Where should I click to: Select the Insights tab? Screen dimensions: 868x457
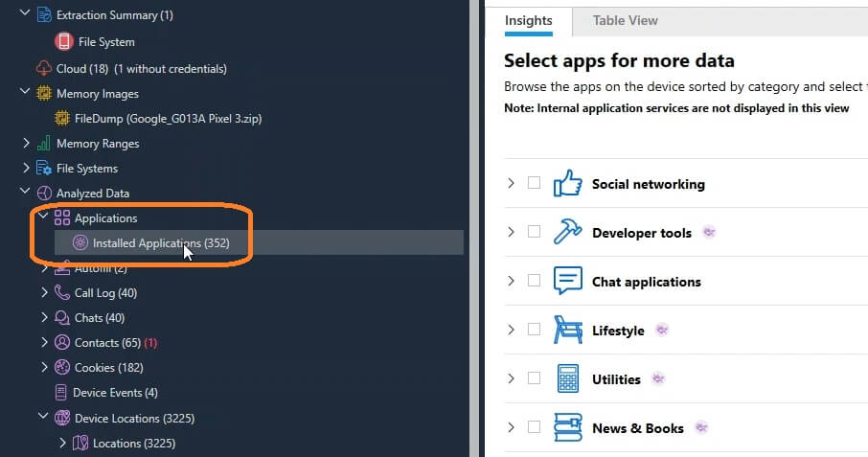click(x=529, y=20)
